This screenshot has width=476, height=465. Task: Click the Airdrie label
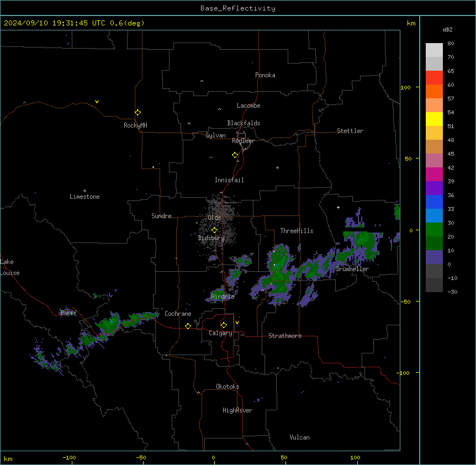point(223,297)
